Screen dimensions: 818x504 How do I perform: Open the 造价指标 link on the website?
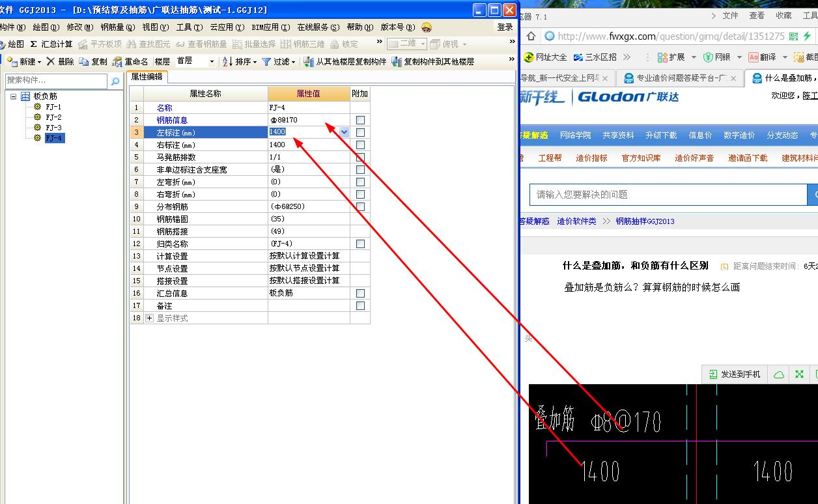pyautogui.click(x=591, y=158)
